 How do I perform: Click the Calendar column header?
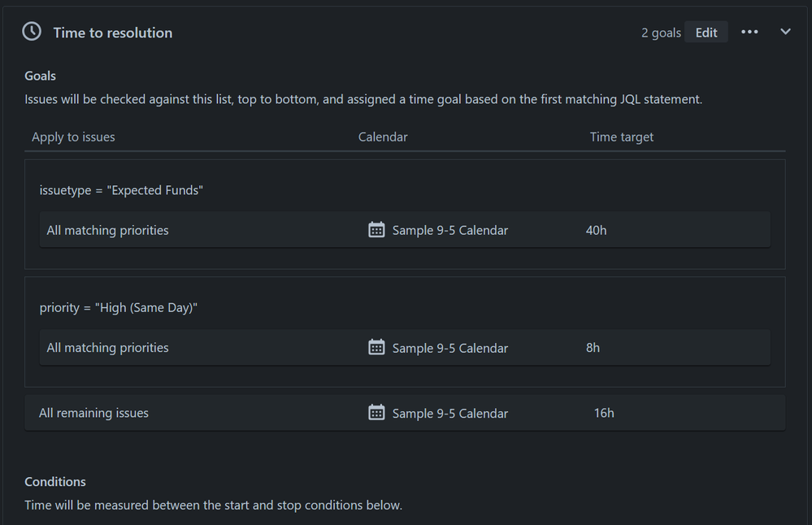pos(383,137)
